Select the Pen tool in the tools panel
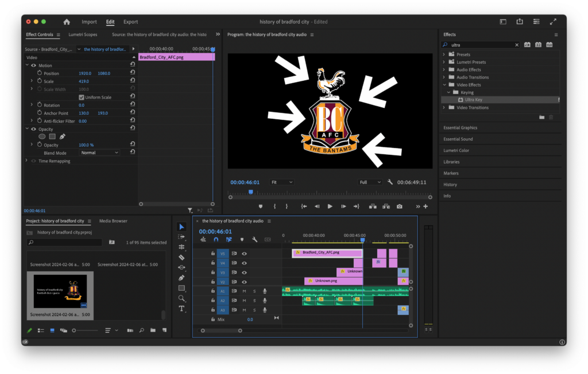The width and height of the screenshot is (588, 374). tap(181, 278)
